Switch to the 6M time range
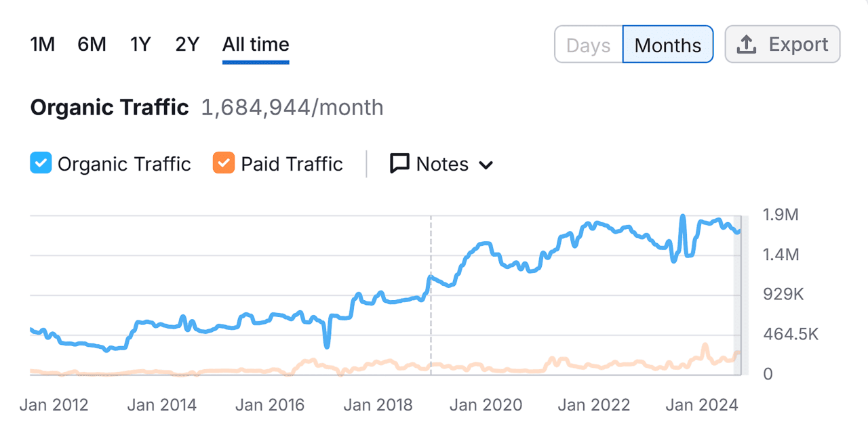Viewport: 868px width, 441px height. tap(92, 45)
